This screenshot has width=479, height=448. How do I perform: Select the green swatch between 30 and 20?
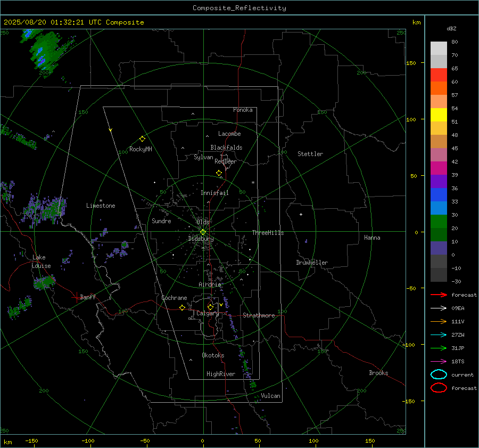(439, 222)
